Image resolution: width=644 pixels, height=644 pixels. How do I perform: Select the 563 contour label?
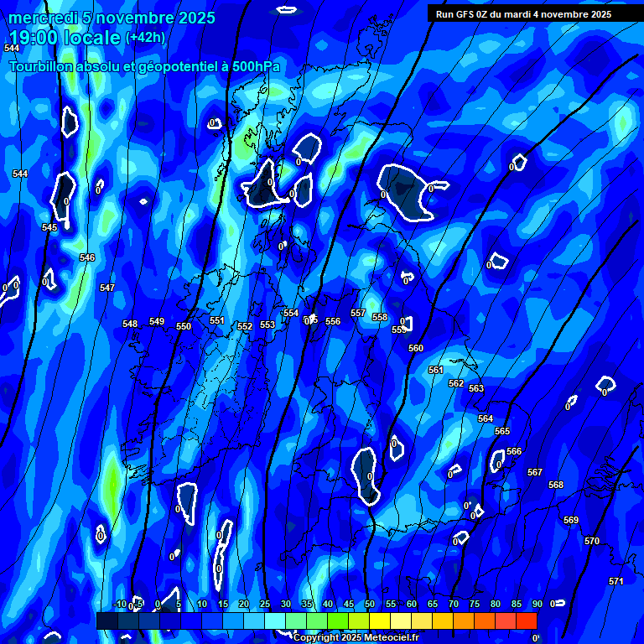coord(476,388)
